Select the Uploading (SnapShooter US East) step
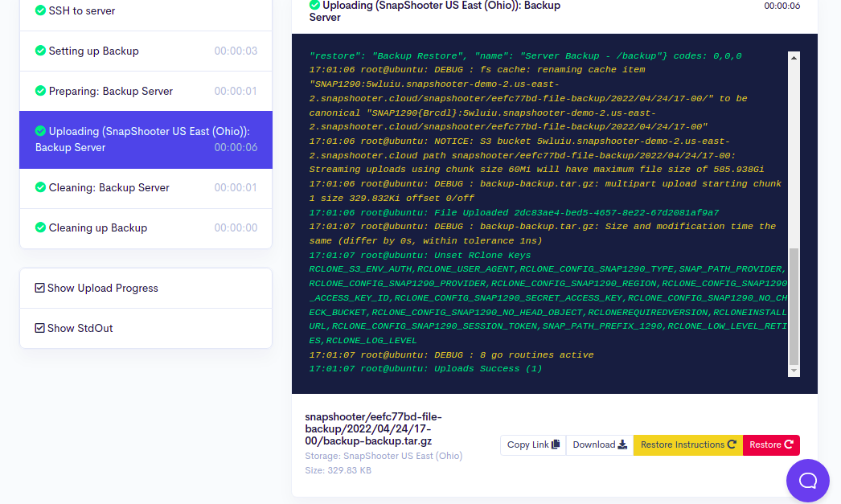This screenshot has height=504, width=841. [x=146, y=140]
